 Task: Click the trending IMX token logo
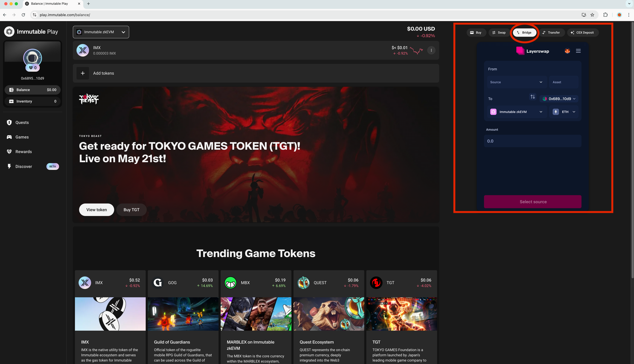[x=85, y=283]
